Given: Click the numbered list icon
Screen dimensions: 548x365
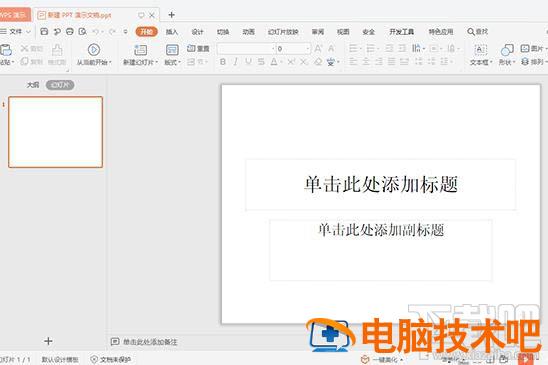Looking at the screenshot, I should point(370,48).
